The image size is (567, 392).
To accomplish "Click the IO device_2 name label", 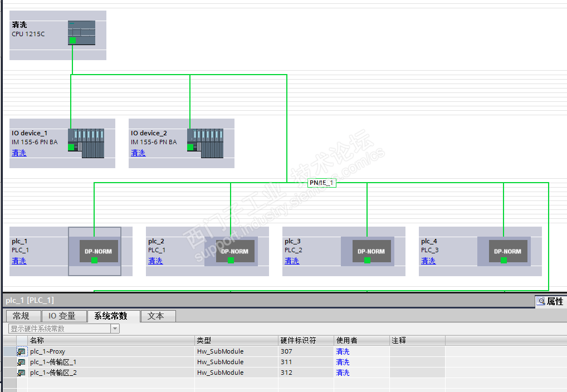I will (x=149, y=133).
